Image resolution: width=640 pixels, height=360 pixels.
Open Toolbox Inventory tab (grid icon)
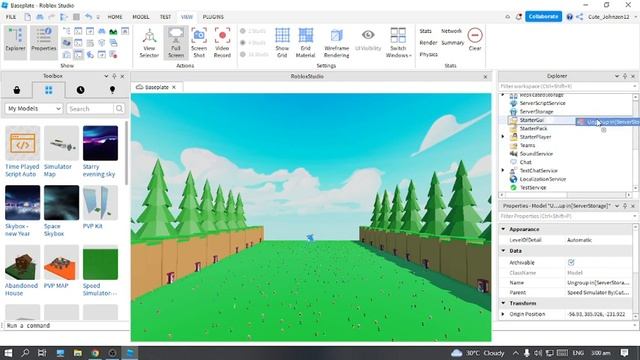(49, 90)
